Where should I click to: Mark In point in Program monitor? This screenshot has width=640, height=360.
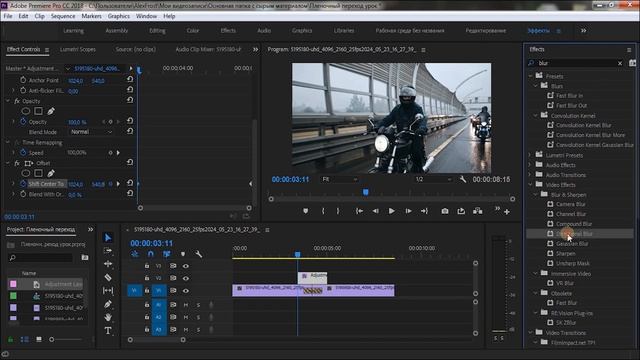(x=323, y=211)
